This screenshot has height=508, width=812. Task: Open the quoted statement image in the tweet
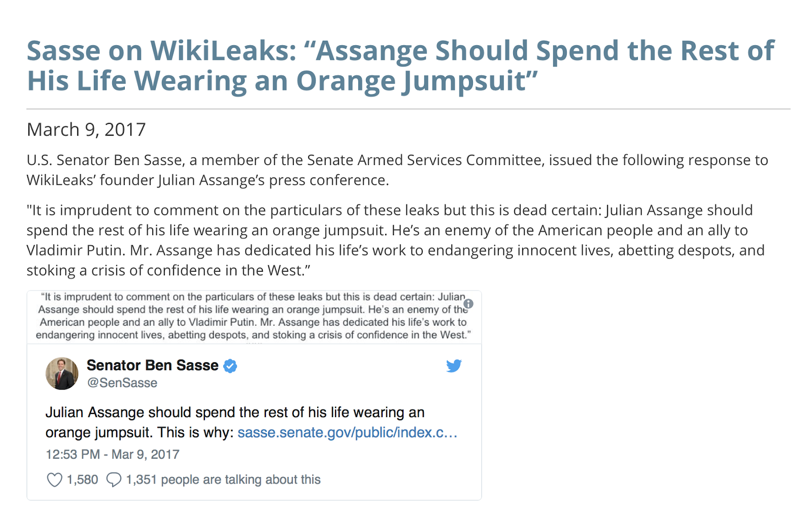pos(254,317)
